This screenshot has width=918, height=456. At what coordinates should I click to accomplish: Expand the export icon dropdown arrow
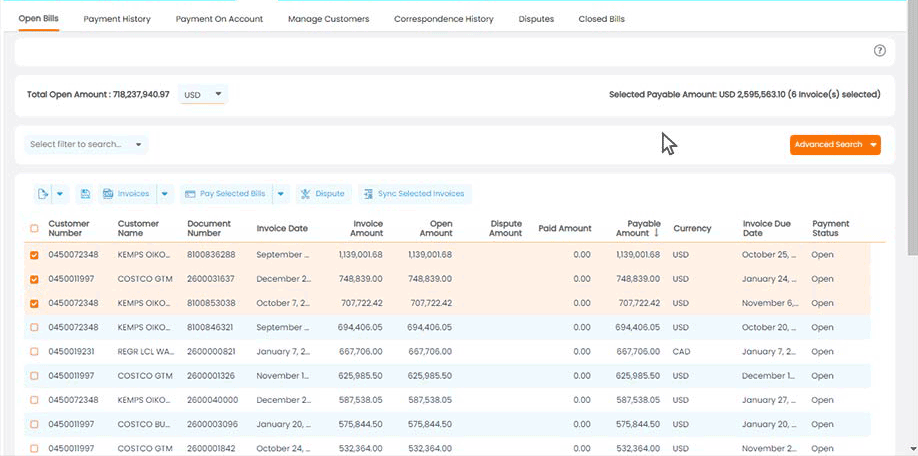click(x=60, y=194)
